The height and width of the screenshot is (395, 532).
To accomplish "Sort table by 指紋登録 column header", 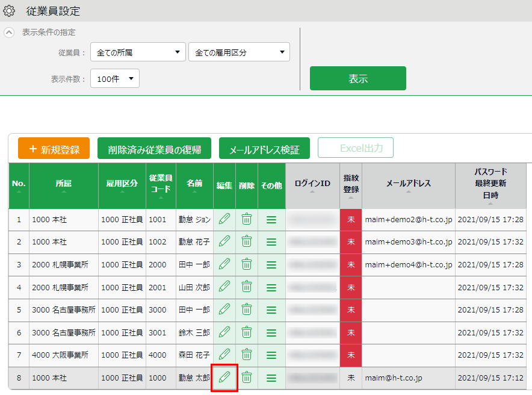I will coord(351,185).
